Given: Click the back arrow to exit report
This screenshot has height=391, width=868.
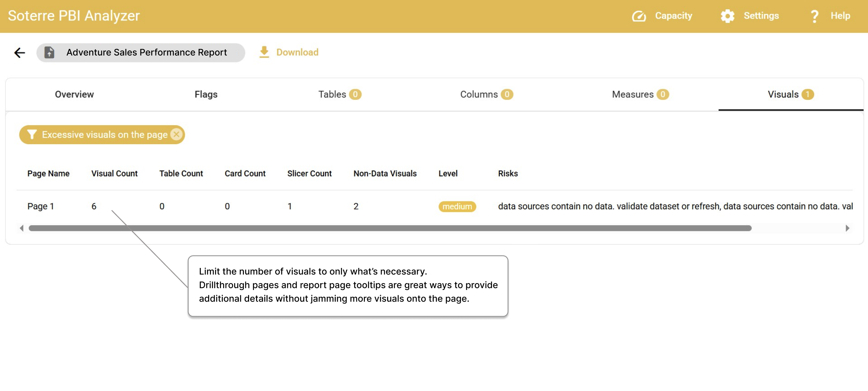Looking at the screenshot, I should (x=20, y=52).
